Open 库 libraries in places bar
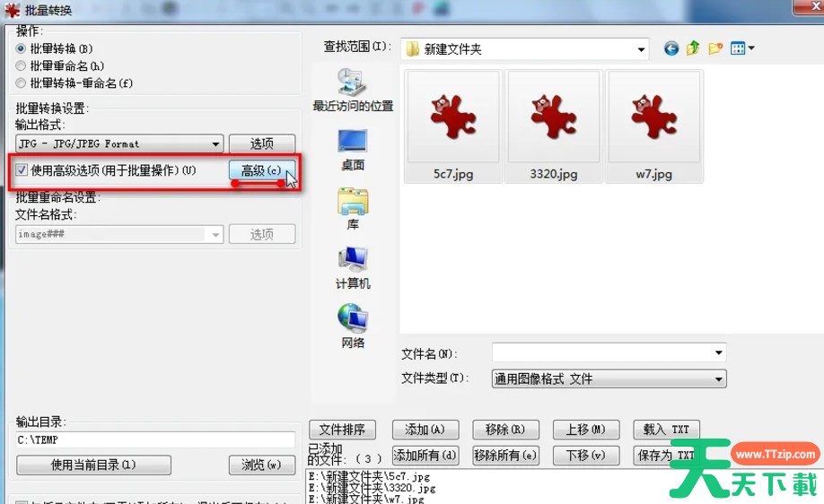Image resolution: width=824 pixels, height=504 pixels. 353,209
